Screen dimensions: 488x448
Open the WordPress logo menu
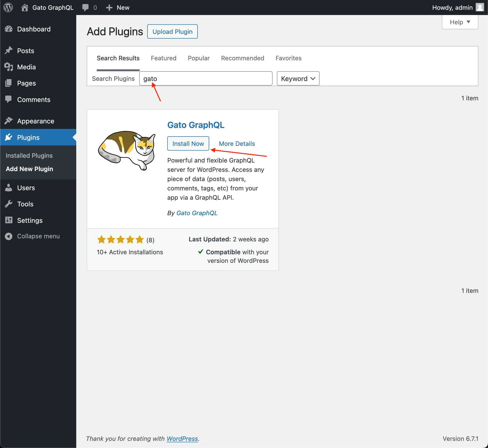coord(8,7)
